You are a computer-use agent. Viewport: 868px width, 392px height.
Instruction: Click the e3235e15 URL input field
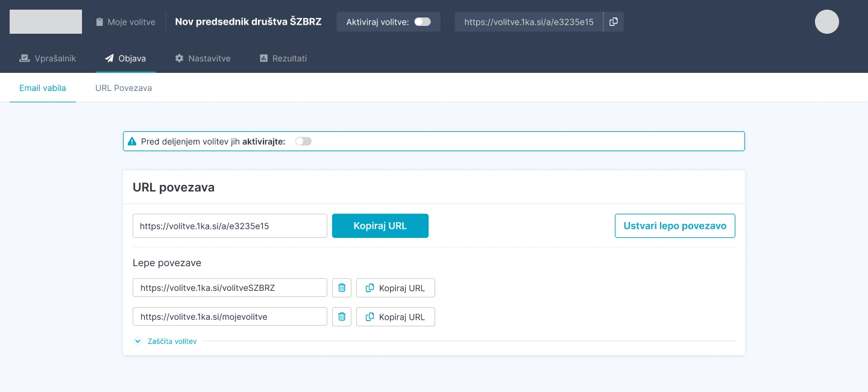(230, 226)
